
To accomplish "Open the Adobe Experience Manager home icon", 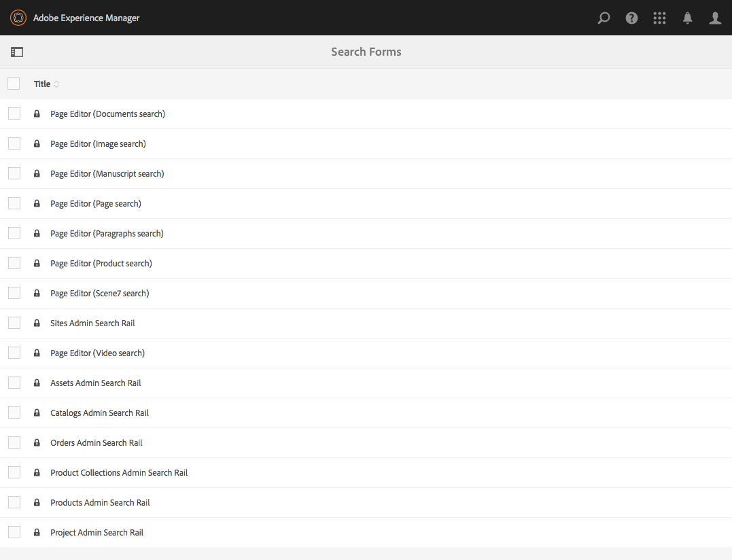I will (18, 18).
